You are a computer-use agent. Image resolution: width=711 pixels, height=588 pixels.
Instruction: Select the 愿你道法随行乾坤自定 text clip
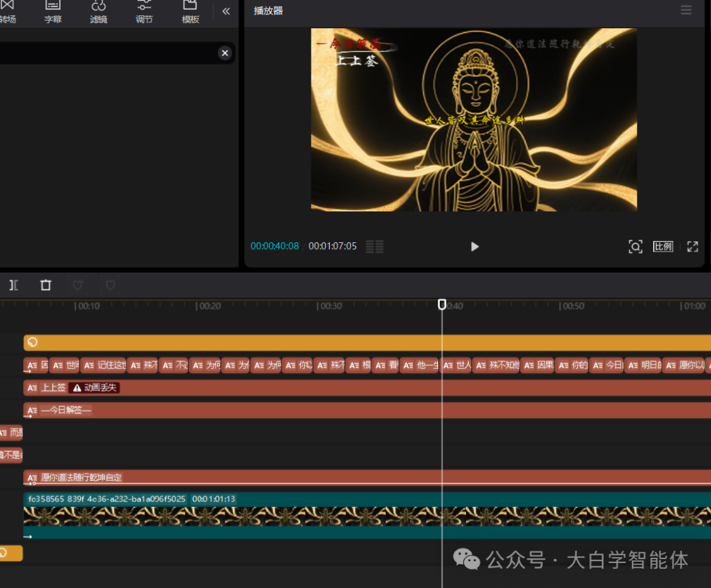(x=367, y=477)
